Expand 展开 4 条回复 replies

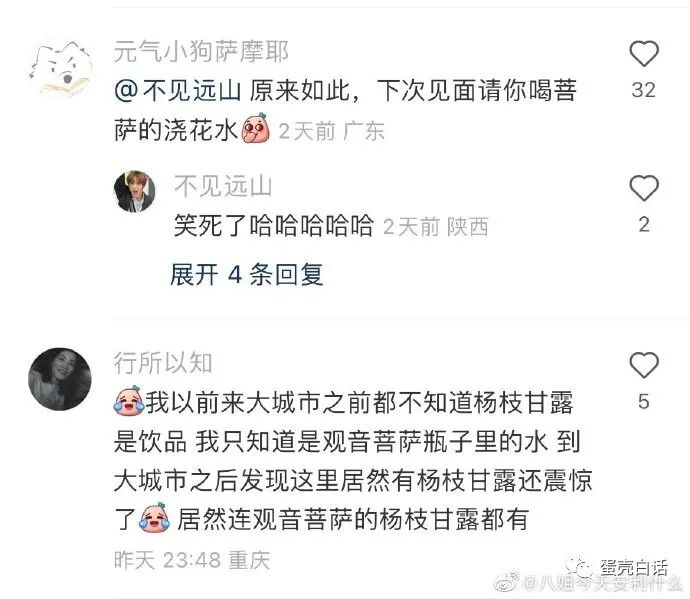[247, 275]
